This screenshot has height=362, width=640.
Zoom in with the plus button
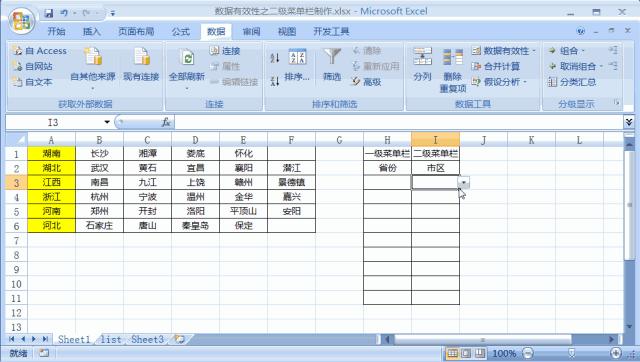pyautogui.click(x=616, y=353)
